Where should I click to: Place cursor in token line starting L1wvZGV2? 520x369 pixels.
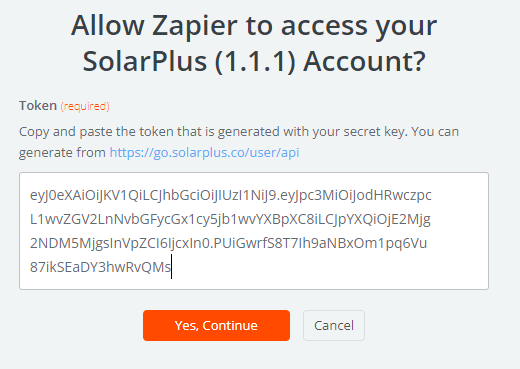[230, 219]
